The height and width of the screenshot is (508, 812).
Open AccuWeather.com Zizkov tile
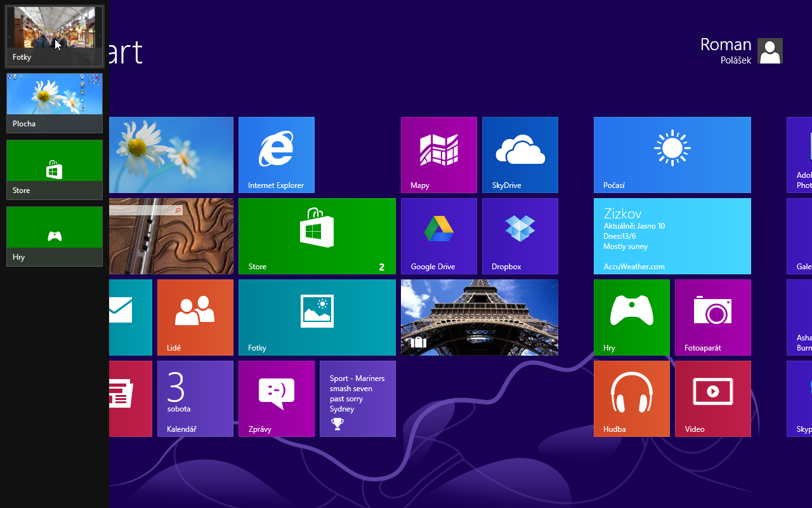(x=672, y=236)
